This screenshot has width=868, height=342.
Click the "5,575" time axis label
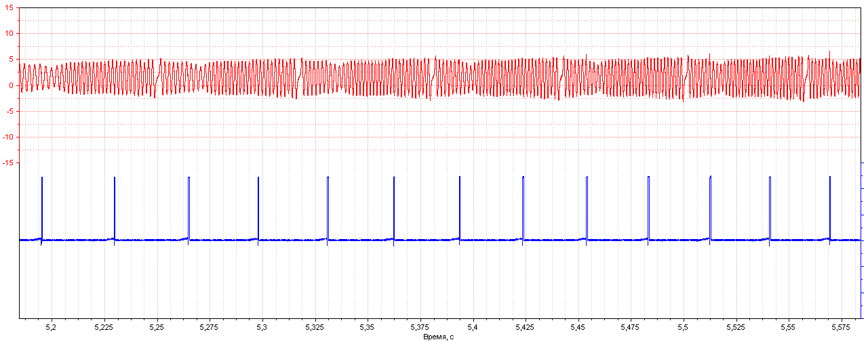coord(841,327)
